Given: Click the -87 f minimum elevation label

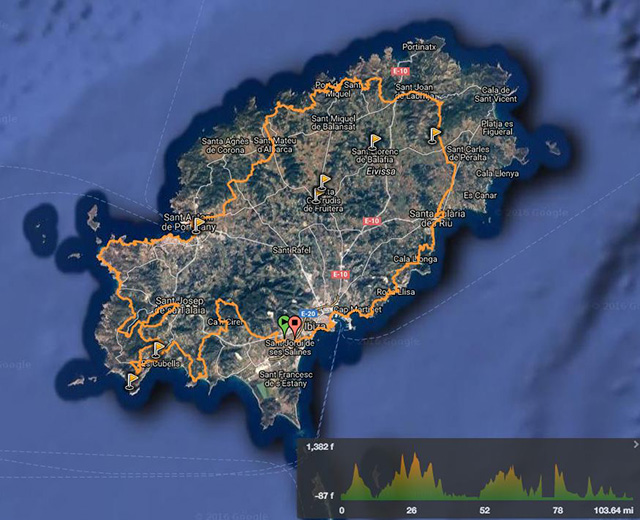Looking at the screenshot, I should pos(324,496).
